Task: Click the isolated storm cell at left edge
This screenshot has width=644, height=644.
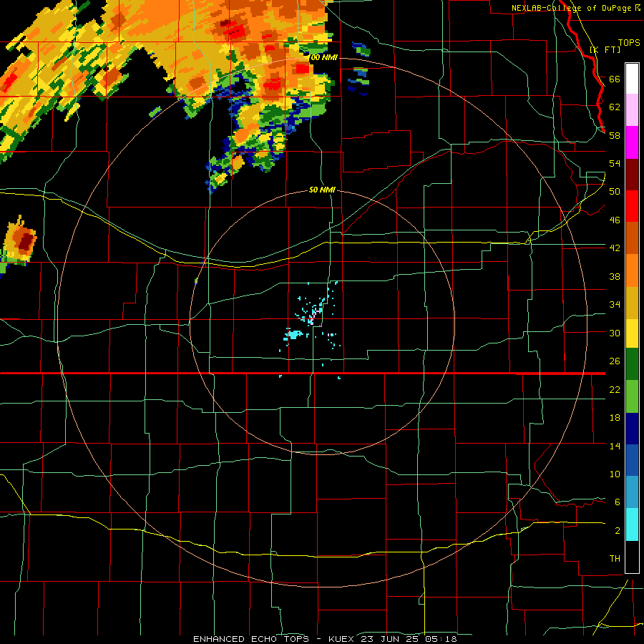Action: [x=19, y=243]
